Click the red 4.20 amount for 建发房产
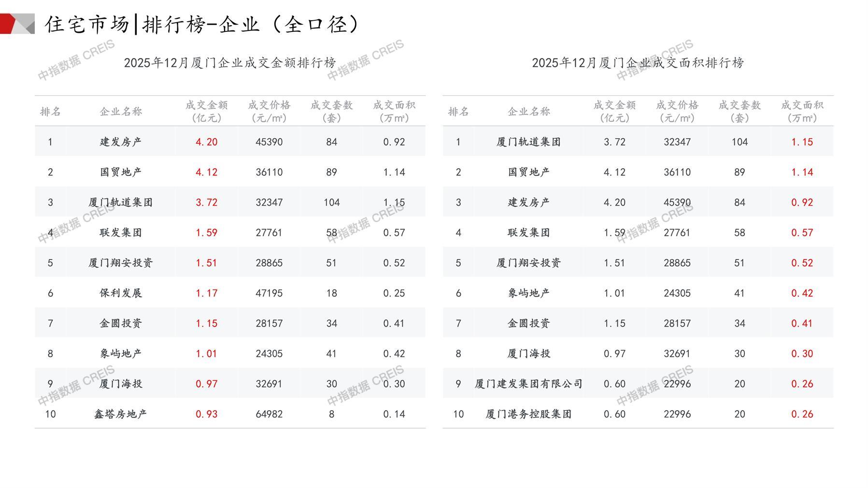Image resolution: width=868 pixels, height=488 pixels. pos(206,142)
